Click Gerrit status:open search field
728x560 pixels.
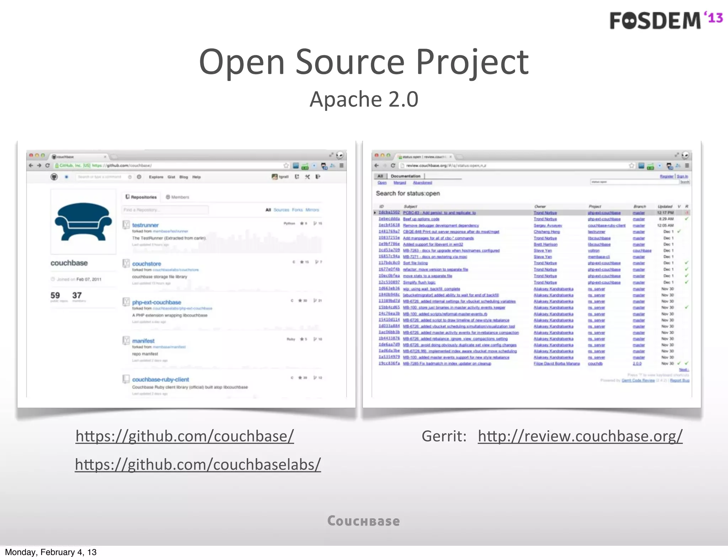pos(635,182)
